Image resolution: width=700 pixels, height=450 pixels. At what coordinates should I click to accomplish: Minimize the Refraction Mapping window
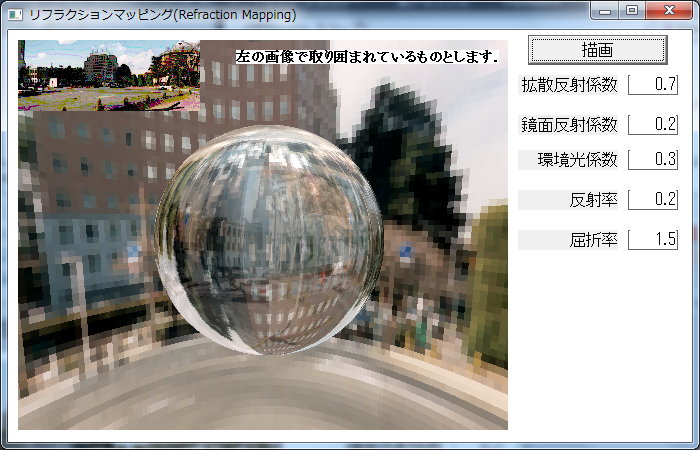pyautogui.click(x=605, y=11)
